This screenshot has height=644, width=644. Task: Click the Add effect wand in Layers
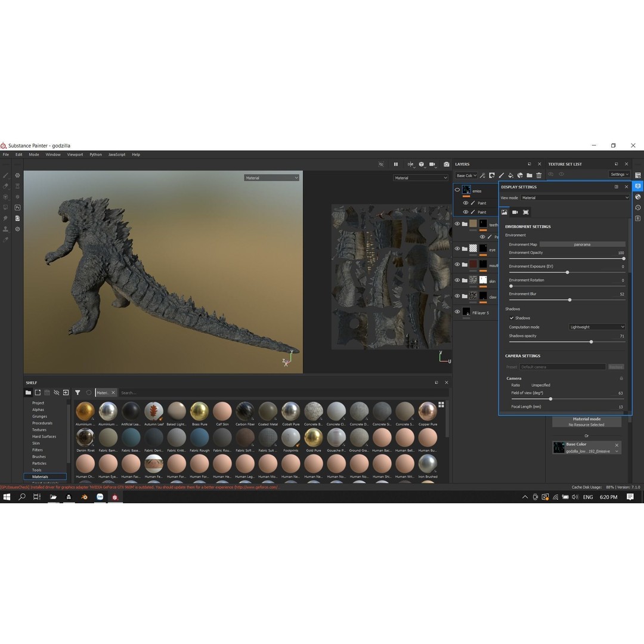(482, 175)
